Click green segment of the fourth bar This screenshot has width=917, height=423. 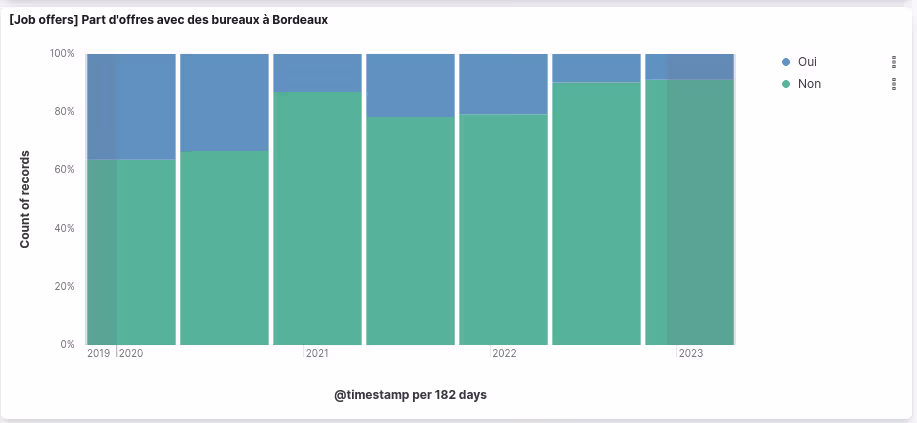point(410,230)
